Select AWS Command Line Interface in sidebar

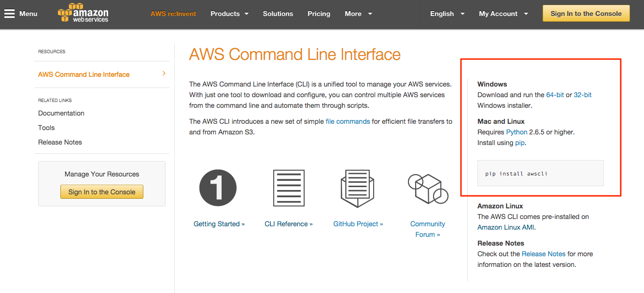tap(84, 74)
